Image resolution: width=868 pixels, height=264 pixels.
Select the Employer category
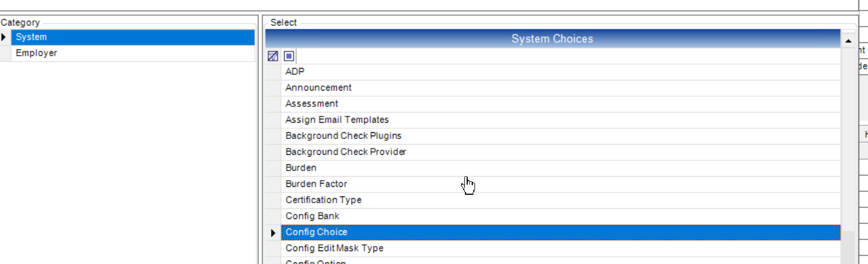[x=133, y=53]
